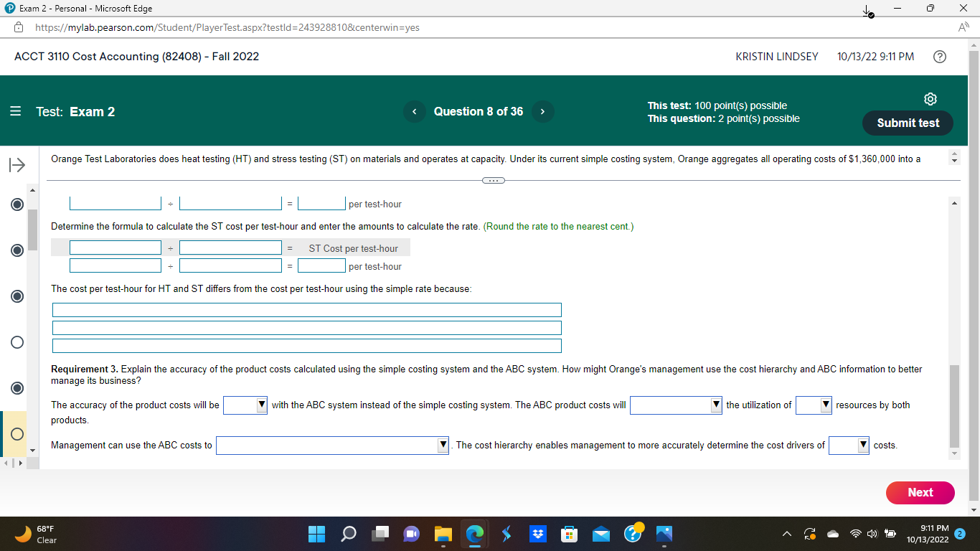Open Windows Search in the taskbar
The height and width of the screenshot is (551, 980).
(348, 534)
